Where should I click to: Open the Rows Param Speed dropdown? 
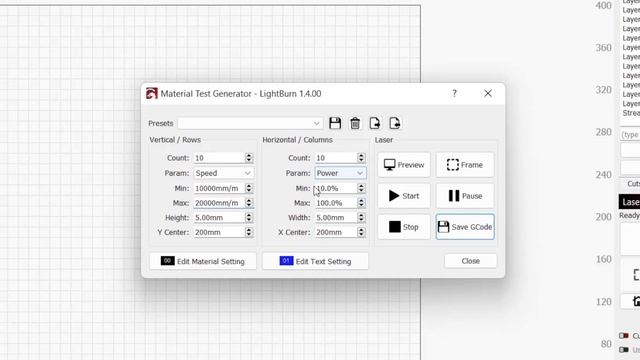pyautogui.click(x=223, y=173)
